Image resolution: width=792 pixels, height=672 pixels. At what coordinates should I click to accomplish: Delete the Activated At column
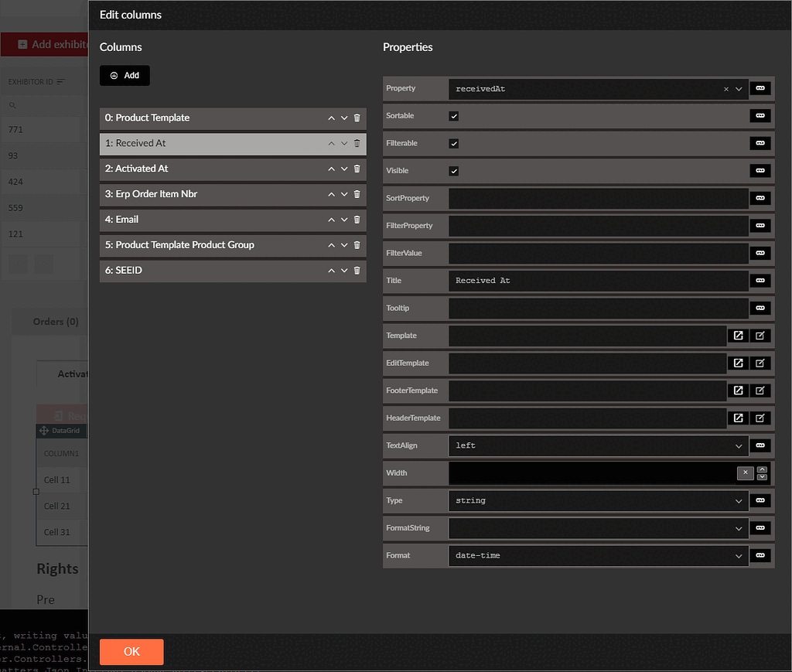pyautogui.click(x=357, y=169)
